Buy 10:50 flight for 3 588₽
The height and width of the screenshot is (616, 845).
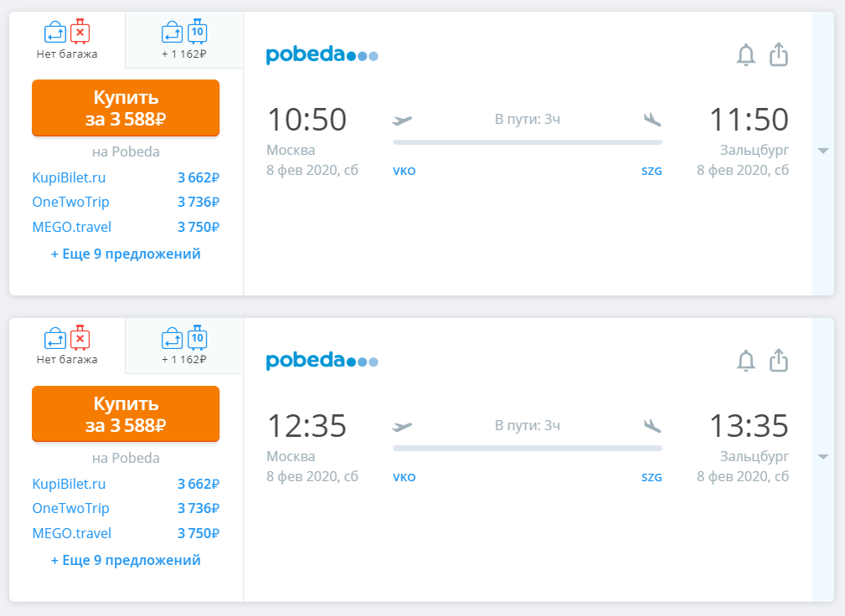click(x=126, y=108)
